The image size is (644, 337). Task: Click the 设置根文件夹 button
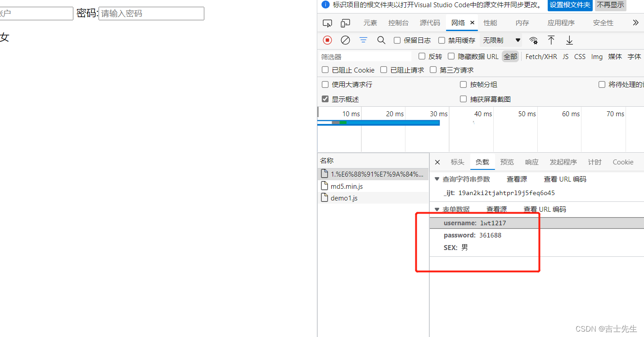[x=570, y=5]
